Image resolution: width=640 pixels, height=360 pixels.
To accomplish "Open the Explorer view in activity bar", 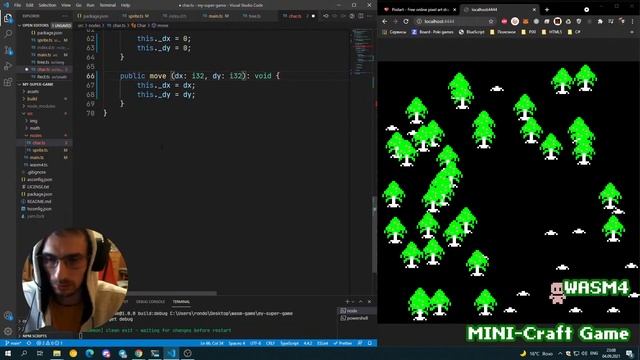I will pos(8,18).
